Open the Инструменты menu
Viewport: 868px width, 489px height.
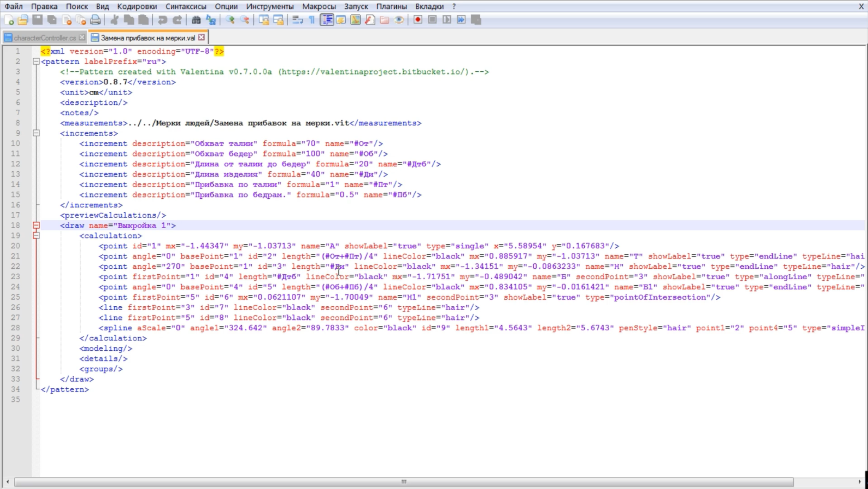tap(270, 6)
